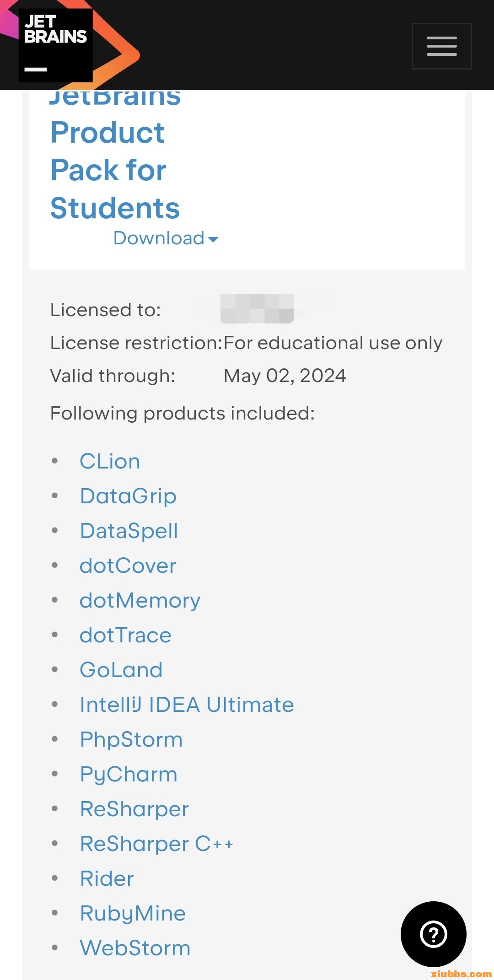Open the CLion product link
The width and height of the screenshot is (494, 980).
click(x=110, y=461)
